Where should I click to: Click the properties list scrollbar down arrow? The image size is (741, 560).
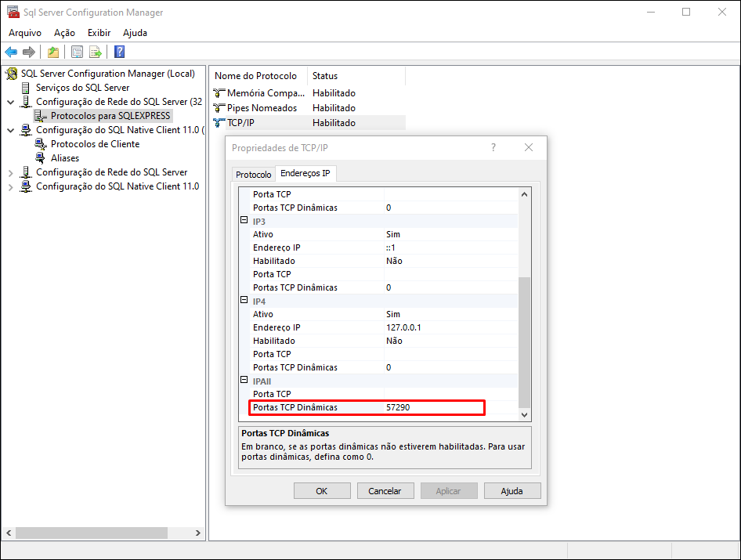coord(525,414)
